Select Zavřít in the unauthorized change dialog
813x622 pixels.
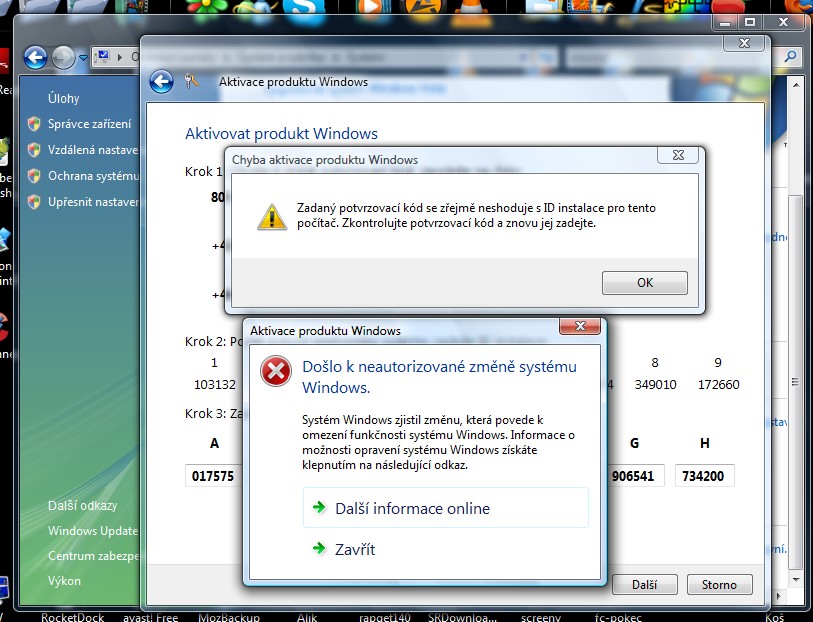point(355,549)
